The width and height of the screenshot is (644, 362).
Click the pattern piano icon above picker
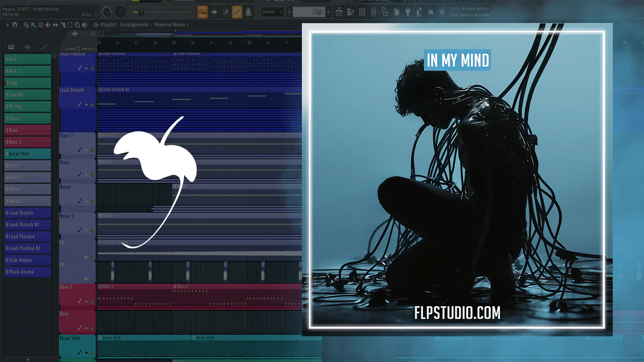(x=11, y=47)
